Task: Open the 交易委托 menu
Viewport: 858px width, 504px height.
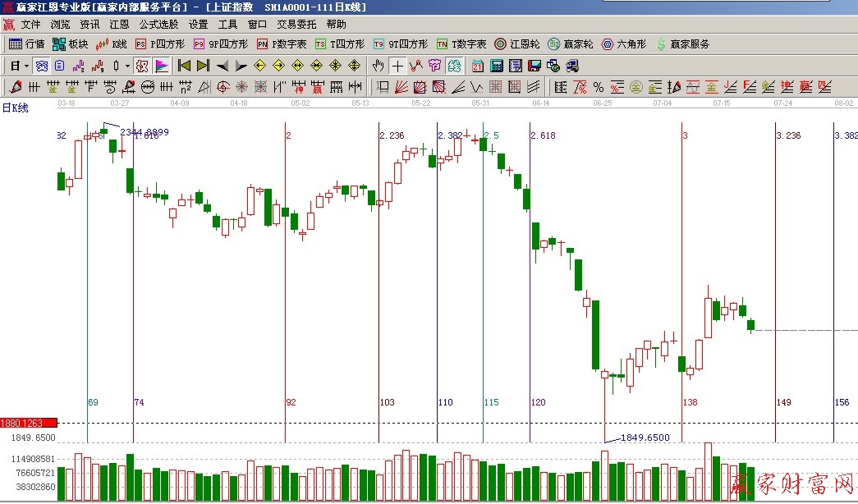Action: point(296,25)
